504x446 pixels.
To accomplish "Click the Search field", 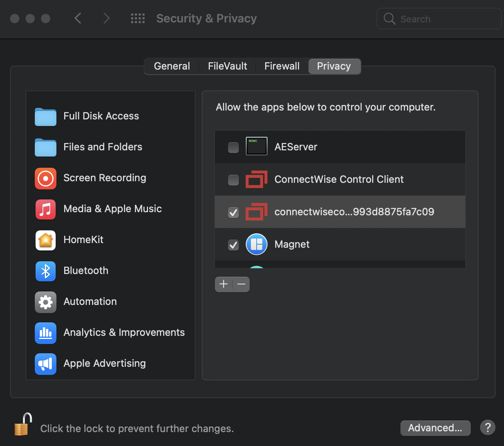I will (439, 19).
